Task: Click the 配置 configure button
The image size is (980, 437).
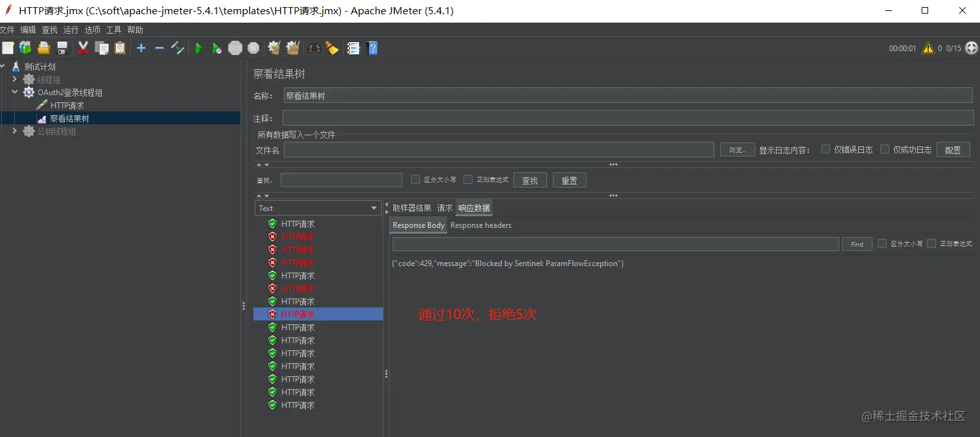Action: pyautogui.click(x=953, y=150)
